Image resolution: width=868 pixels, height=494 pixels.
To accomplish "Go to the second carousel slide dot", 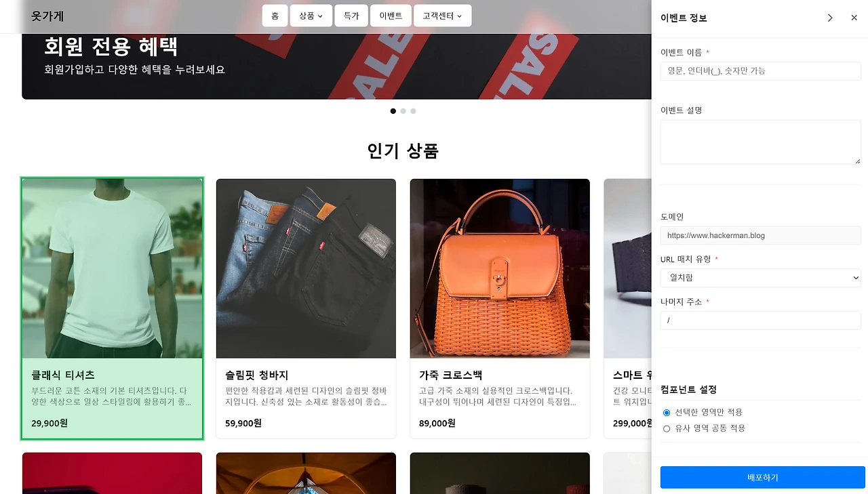I will point(403,111).
